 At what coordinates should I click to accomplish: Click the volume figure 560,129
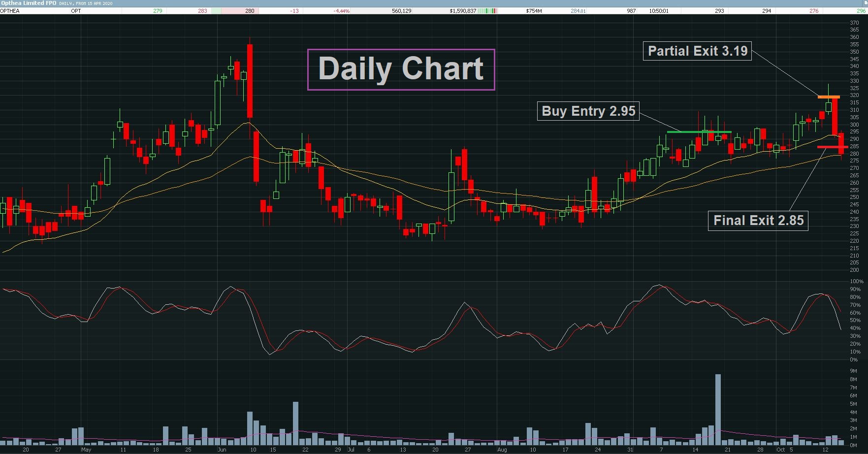402,11
